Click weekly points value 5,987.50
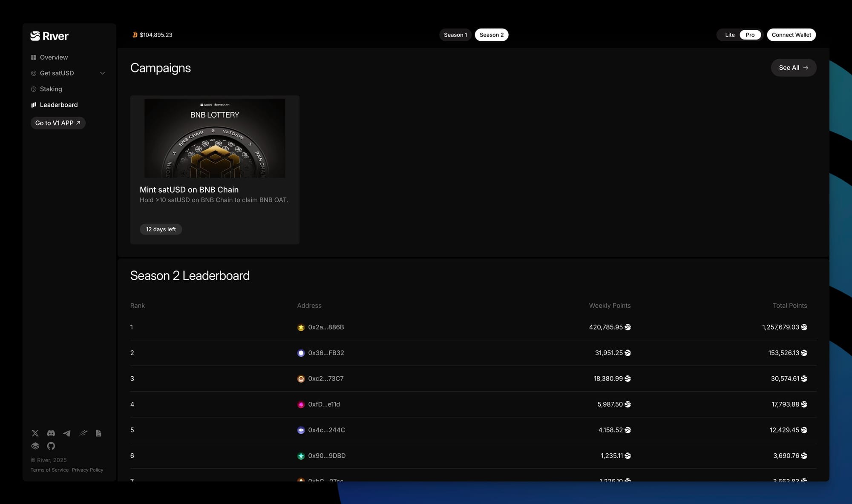This screenshot has height=504, width=852. tap(610, 404)
